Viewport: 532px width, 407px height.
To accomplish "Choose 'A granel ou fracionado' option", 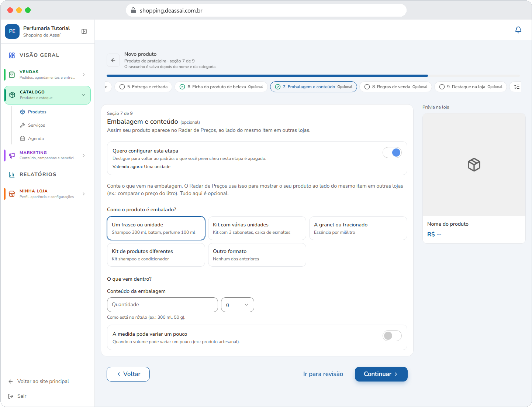I will point(358,228).
